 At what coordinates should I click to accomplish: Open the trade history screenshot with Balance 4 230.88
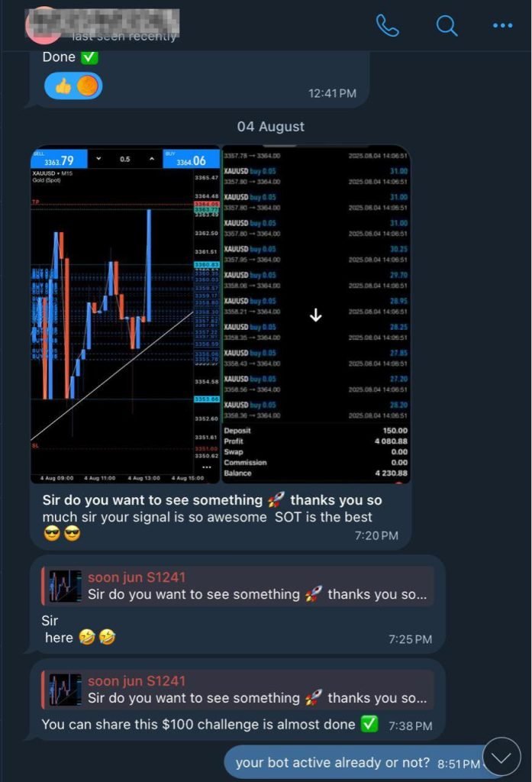click(x=315, y=314)
